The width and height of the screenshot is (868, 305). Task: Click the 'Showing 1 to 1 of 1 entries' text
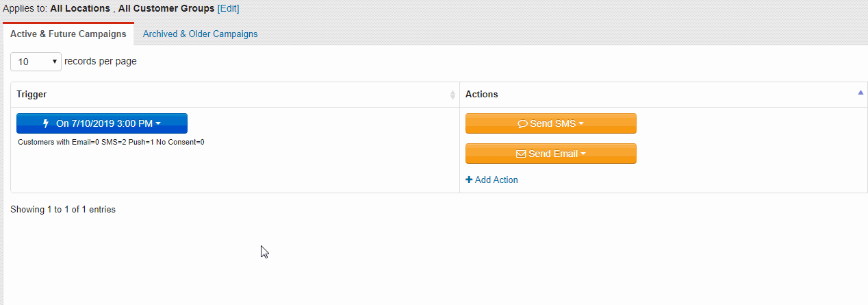coord(63,210)
